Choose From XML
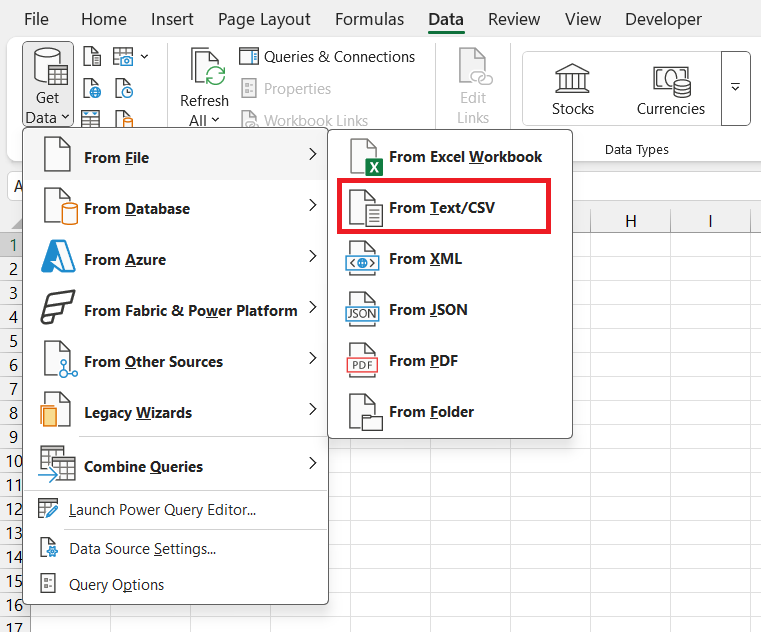 [x=450, y=259]
